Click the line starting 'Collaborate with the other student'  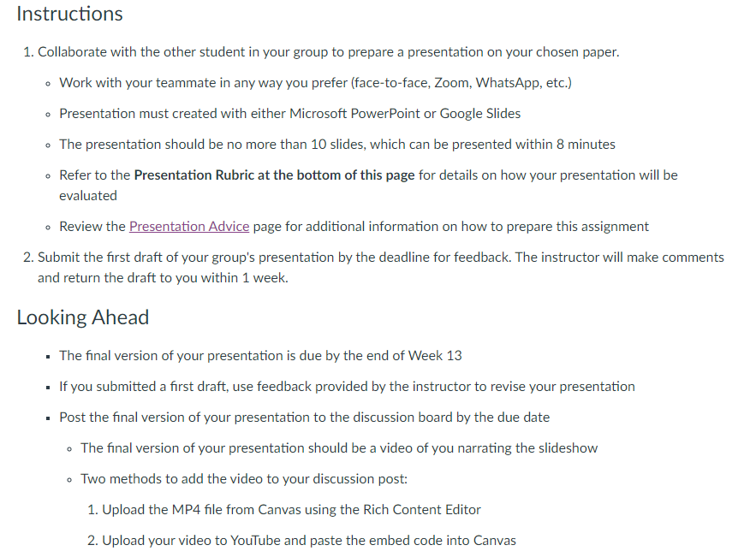coord(328,52)
